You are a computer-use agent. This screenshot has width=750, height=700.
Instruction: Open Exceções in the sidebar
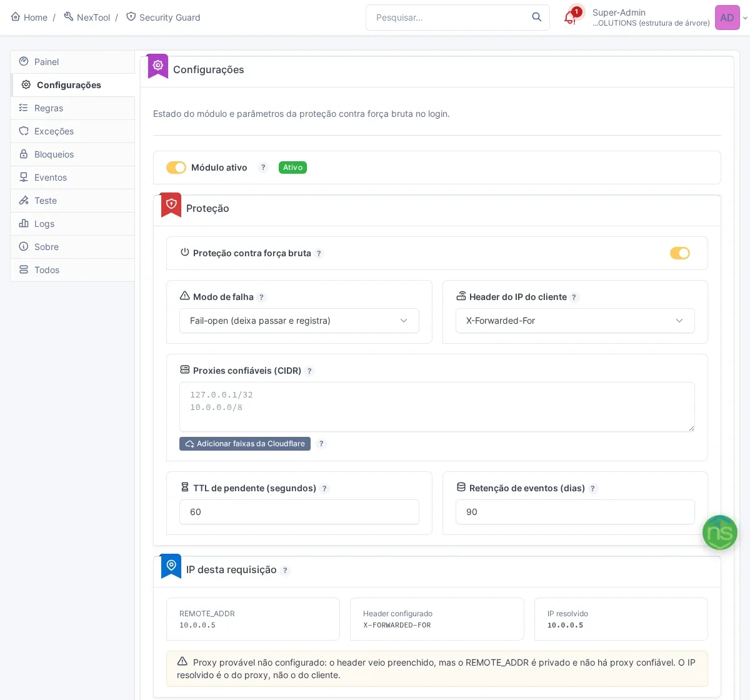[72, 131]
